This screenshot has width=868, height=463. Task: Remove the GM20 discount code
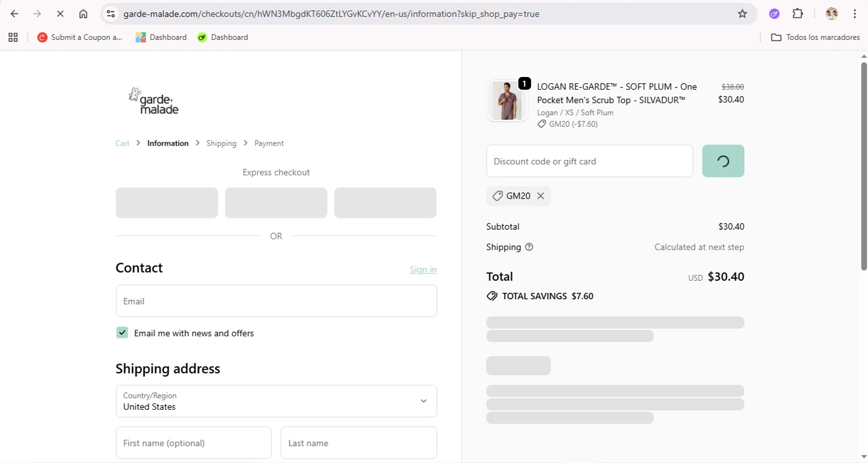[540, 196]
